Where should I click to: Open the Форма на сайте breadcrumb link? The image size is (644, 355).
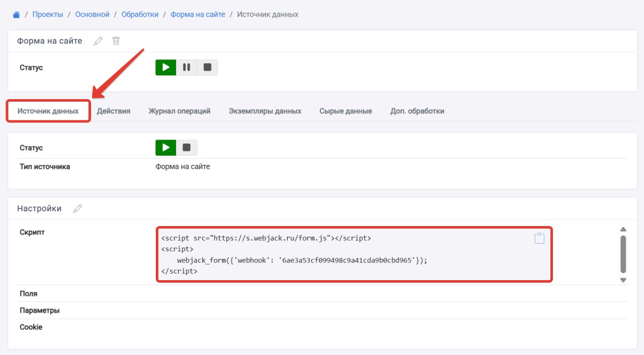[x=198, y=15]
